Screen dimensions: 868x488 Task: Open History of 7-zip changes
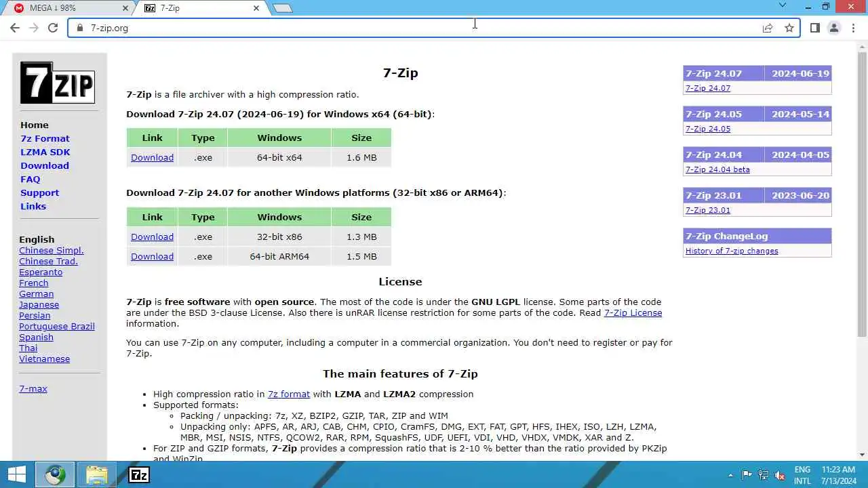732,251
